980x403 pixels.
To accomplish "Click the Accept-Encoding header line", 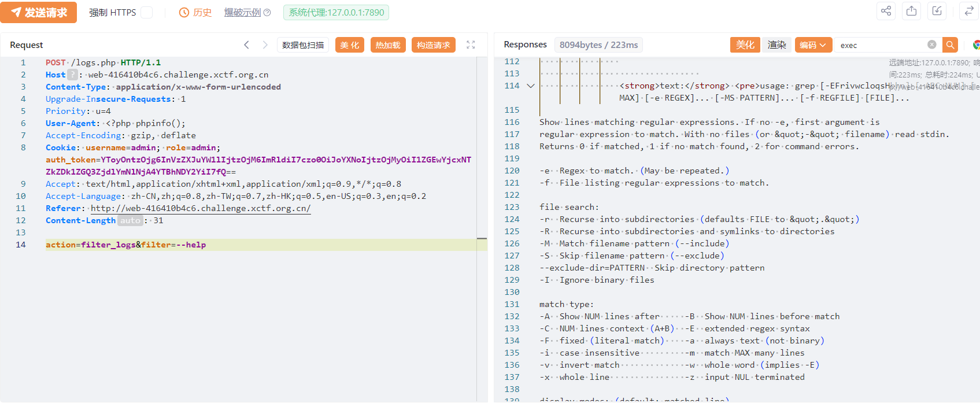I will tap(121, 135).
